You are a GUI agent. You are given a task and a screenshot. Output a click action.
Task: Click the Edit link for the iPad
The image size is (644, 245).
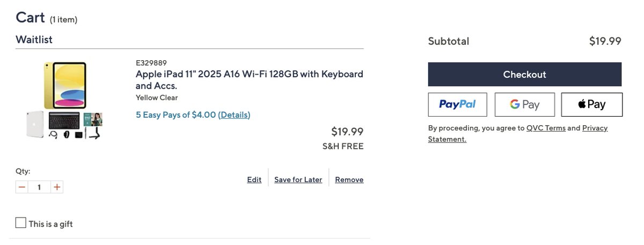(x=254, y=180)
